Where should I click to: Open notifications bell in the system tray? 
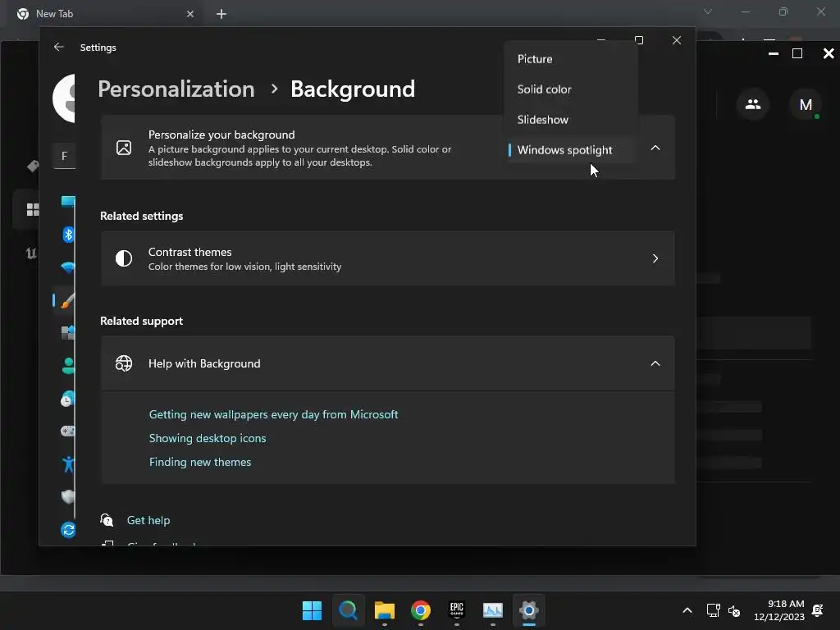click(818, 610)
